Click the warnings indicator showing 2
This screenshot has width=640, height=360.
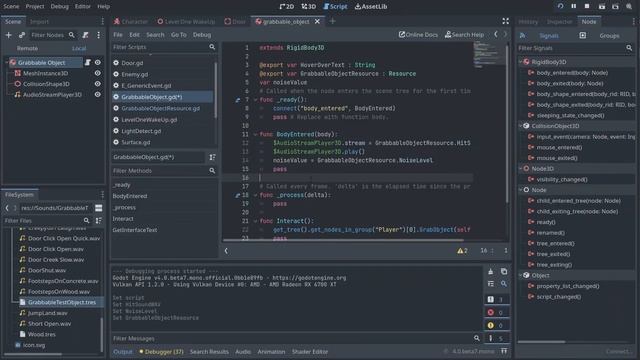point(462,251)
